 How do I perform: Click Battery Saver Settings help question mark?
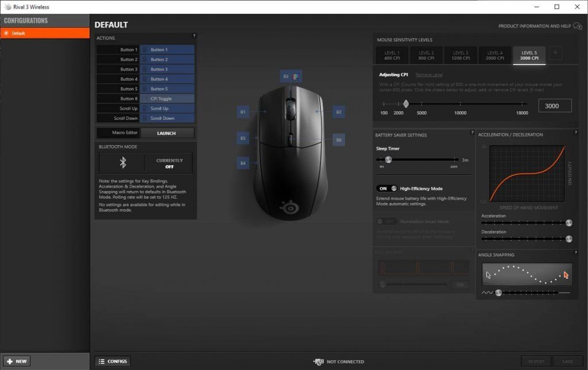pos(472,133)
